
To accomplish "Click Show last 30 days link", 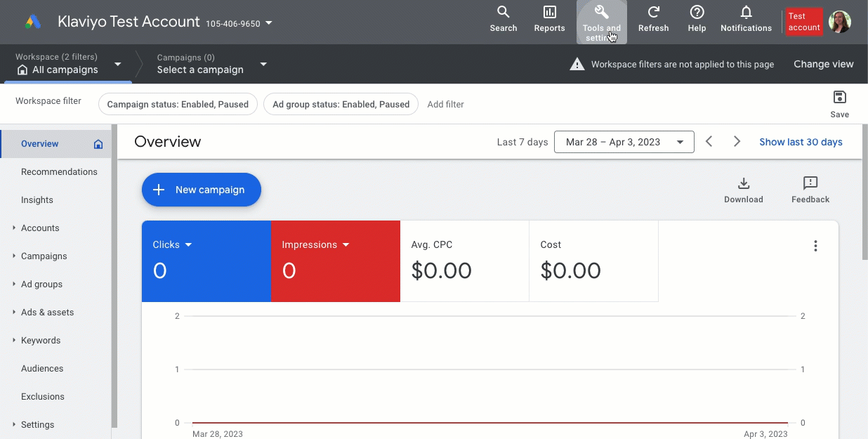I will click(801, 142).
